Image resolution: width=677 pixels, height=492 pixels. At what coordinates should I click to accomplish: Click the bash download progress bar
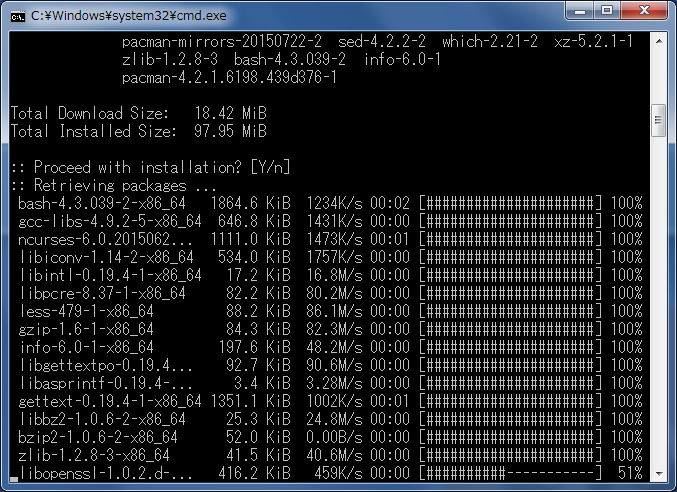pos(510,203)
